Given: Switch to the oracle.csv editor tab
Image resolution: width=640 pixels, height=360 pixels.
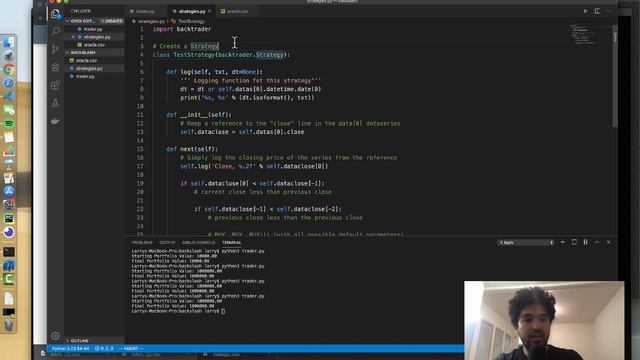Looking at the screenshot, I should pyautogui.click(x=237, y=11).
